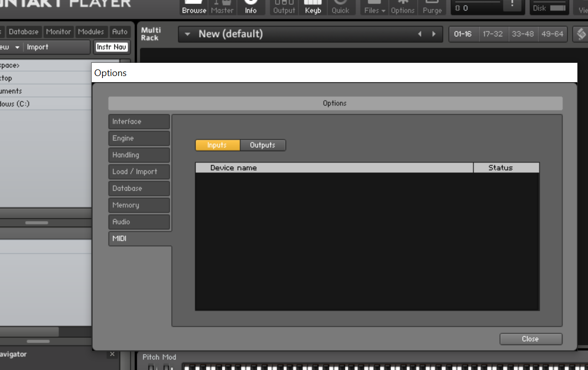Click the Import button in browser
588x370 pixels.
(37, 47)
